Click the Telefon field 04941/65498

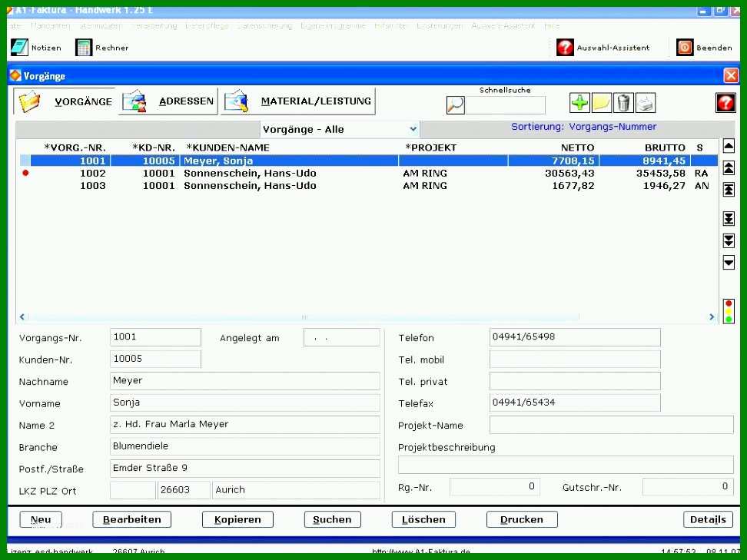click(x=575, y=337)
